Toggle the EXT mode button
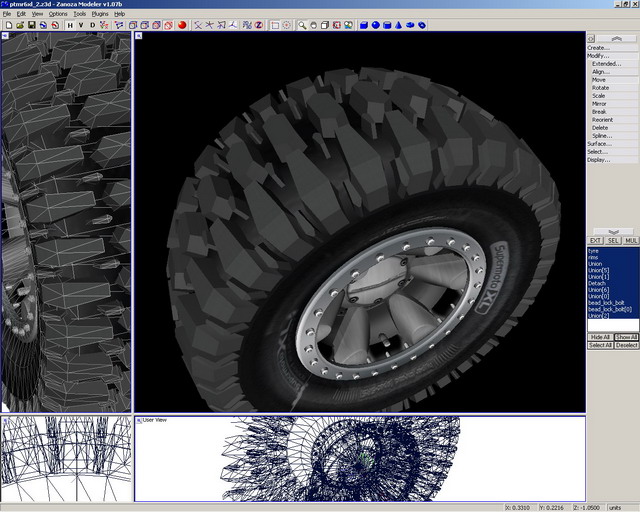 [x=594, y=241]
